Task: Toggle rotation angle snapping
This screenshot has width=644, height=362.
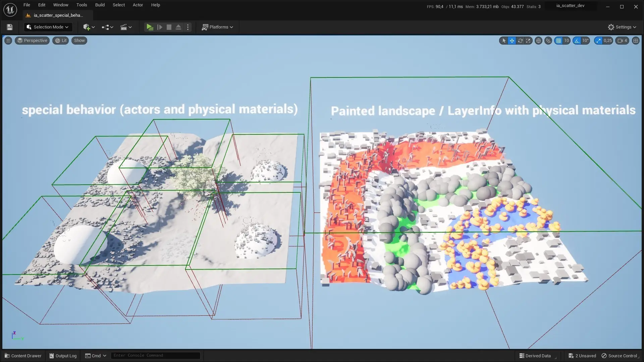Action: (577, 41)
